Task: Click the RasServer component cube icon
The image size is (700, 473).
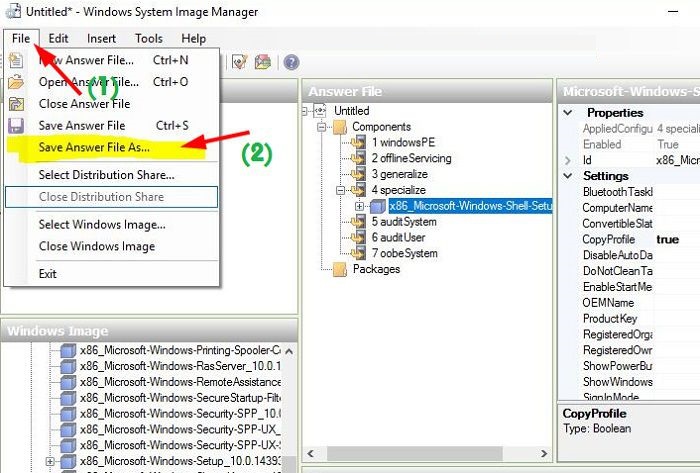Action: (x=68, y=366)
